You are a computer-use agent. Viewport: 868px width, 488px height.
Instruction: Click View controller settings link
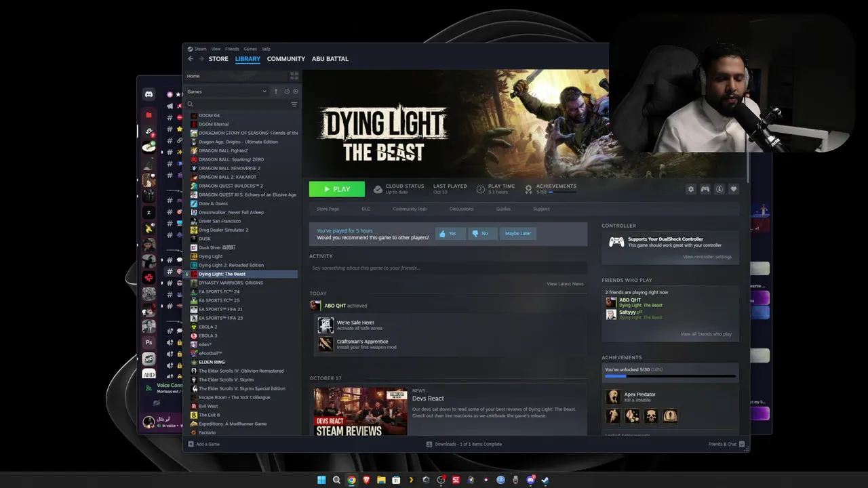[707, 257]
